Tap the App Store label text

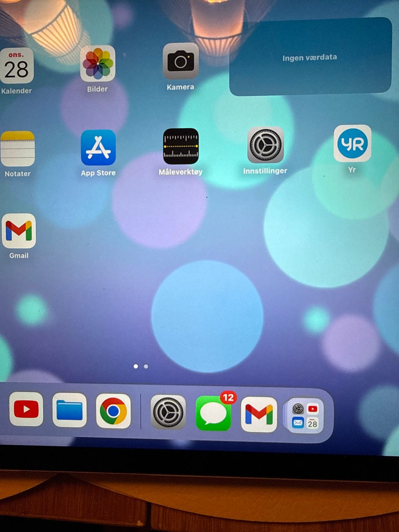pos(98,173)
